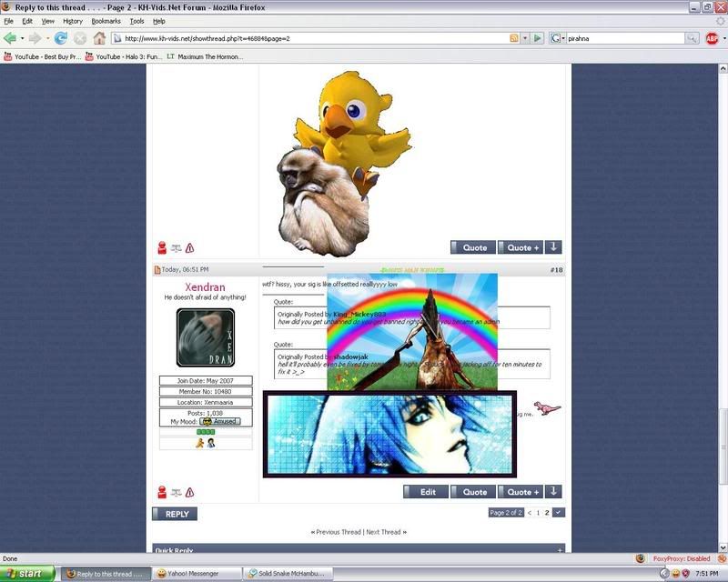Click the Windows start button
This screenshot has width=728, height=582.
click(27, 574)
